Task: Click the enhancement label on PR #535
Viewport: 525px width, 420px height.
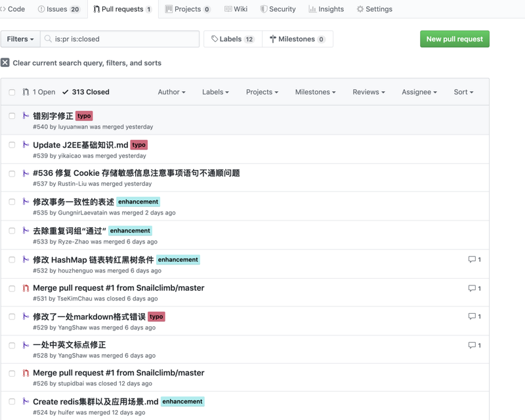Action: 138,201
